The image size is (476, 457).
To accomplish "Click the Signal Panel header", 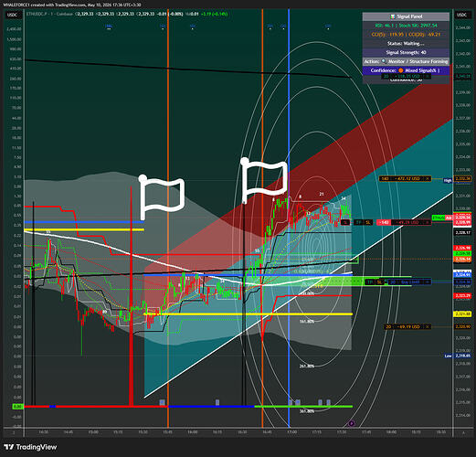I will pos(406,16).
